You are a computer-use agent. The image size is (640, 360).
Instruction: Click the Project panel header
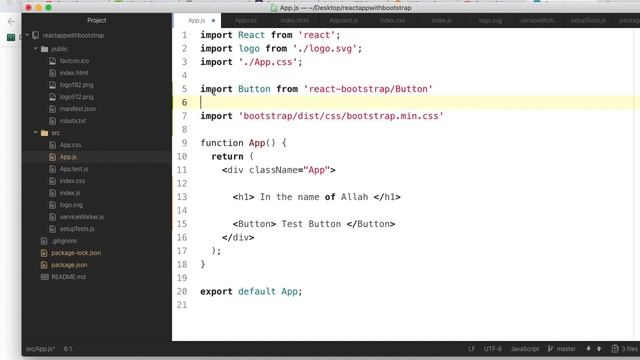coord(97,20)
